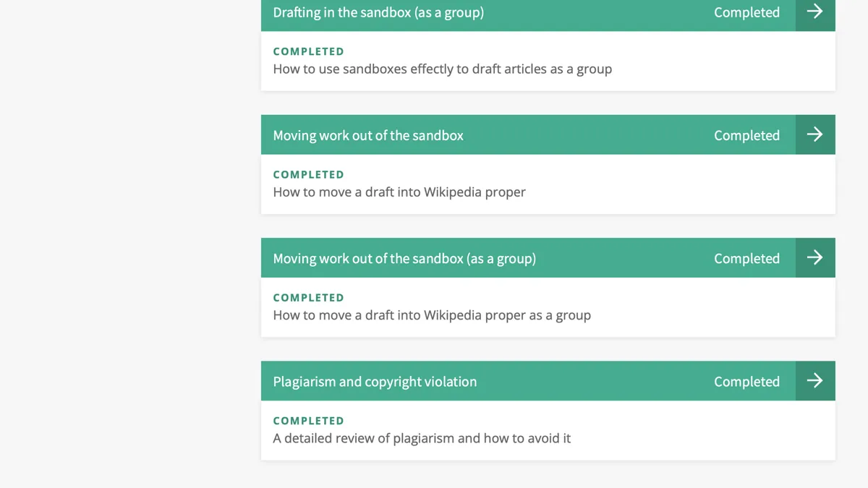Click arrow icon on Moving work out of the sandbox
Image resolution: width=868 pixels, height=488 pixels.
click(x=815, y=134)
